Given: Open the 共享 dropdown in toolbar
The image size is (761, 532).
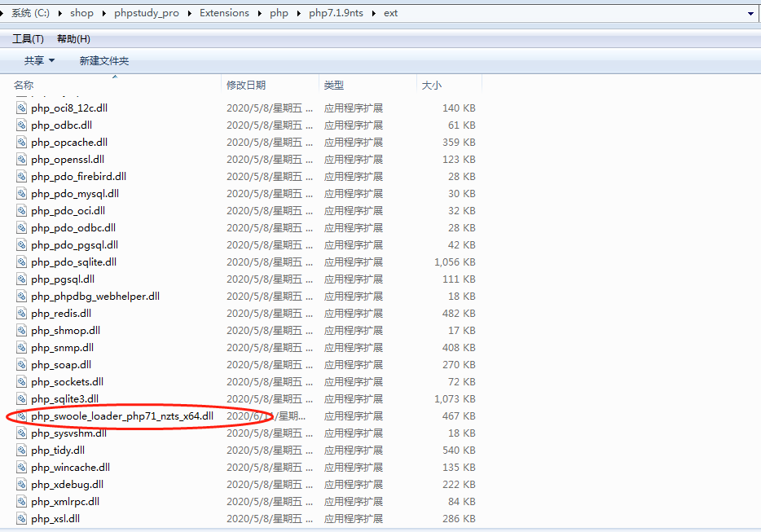Looking at the screenshot, I should tap(39, 61).
